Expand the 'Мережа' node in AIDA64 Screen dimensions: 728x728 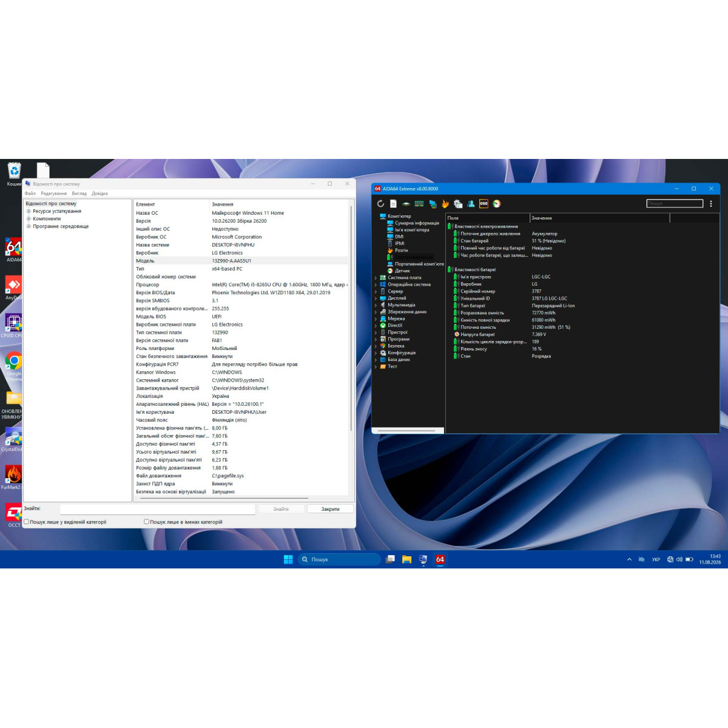coord(376,319)
